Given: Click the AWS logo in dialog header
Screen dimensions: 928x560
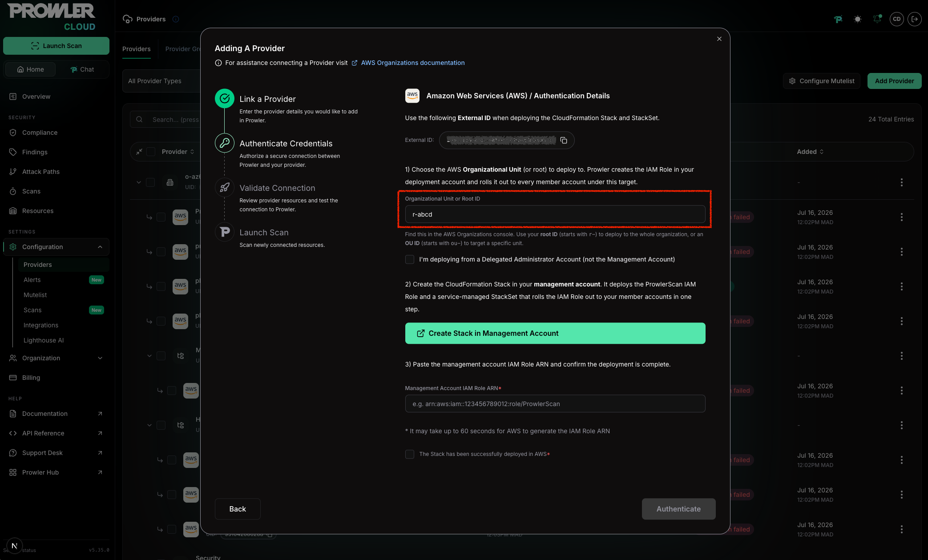Looking at the screenshot, I should pos(412,96).
